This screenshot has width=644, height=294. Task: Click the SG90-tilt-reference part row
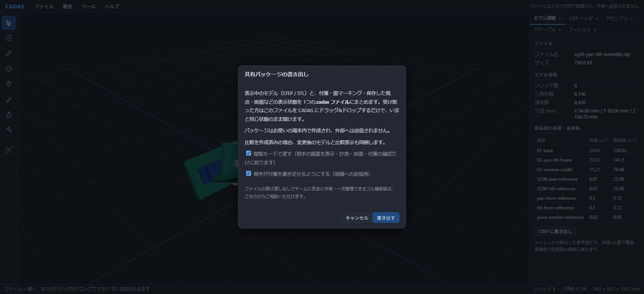(586, 189)
